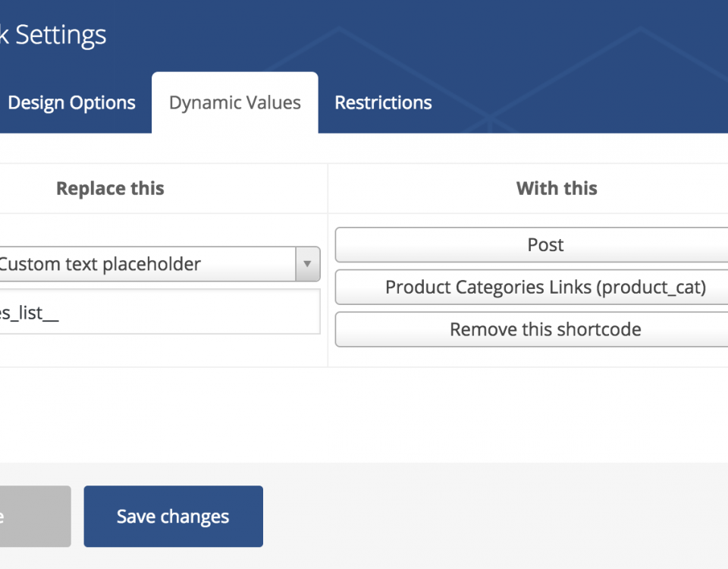Click the empty white area below the table

pos(364,415)
